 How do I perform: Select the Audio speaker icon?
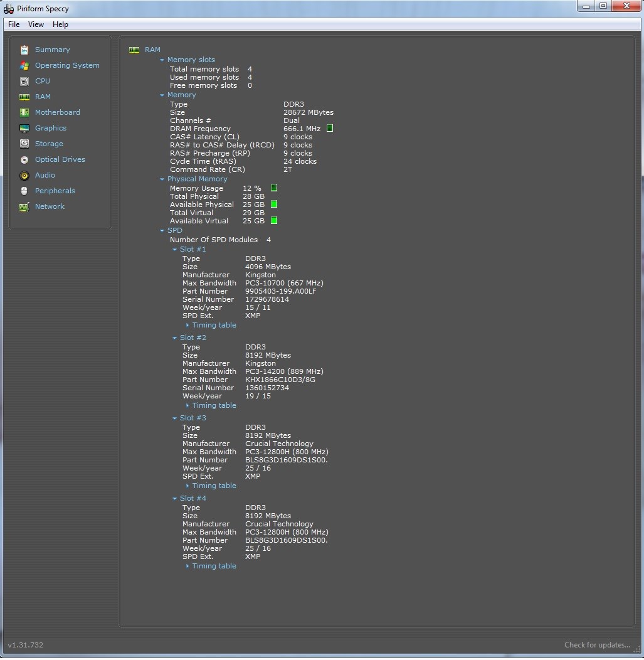(24, 176)
